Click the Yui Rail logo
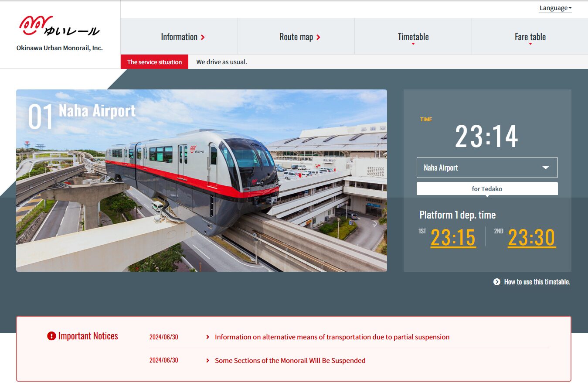This screenshot has width=588, height=383. pyautogui.click(x=59, y=26)
